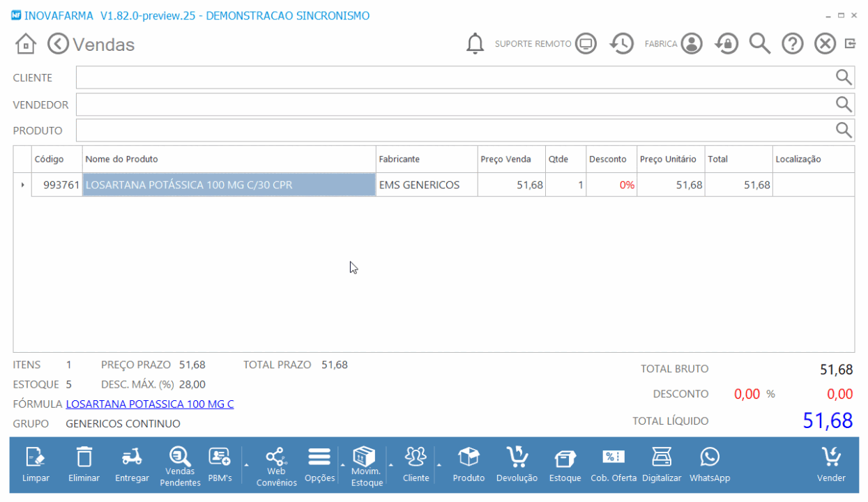Go to the home screen icon

(x=26, y=44)
